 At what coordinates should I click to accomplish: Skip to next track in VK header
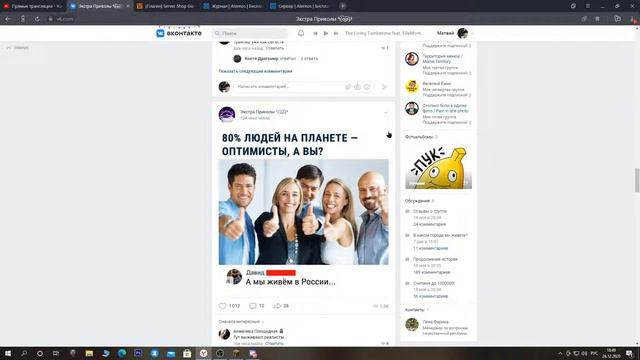[336, 33]
